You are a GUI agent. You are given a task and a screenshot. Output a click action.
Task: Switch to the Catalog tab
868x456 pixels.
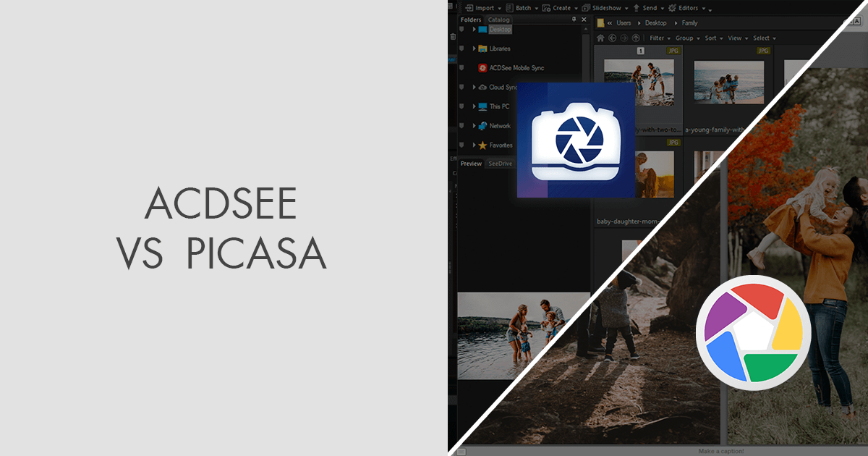(x=498, y=19)
